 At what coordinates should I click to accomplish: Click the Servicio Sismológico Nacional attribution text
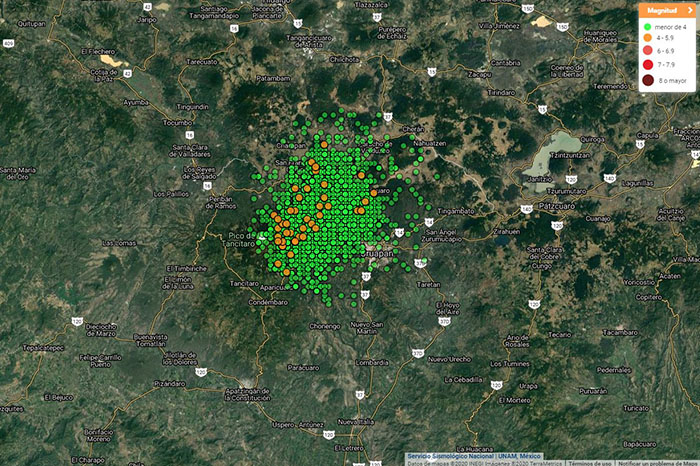455,455
